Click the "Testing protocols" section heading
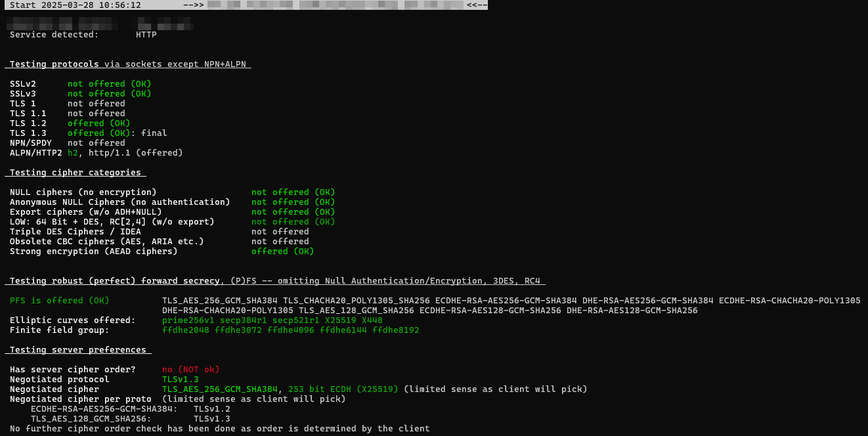Viewport: 868px width, 436px height. pyautogui.click(x=54, y=64)
